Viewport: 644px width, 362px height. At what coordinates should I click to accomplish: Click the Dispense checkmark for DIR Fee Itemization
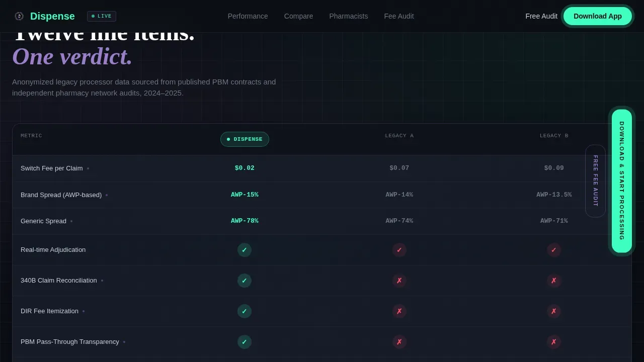coord(245,311)
